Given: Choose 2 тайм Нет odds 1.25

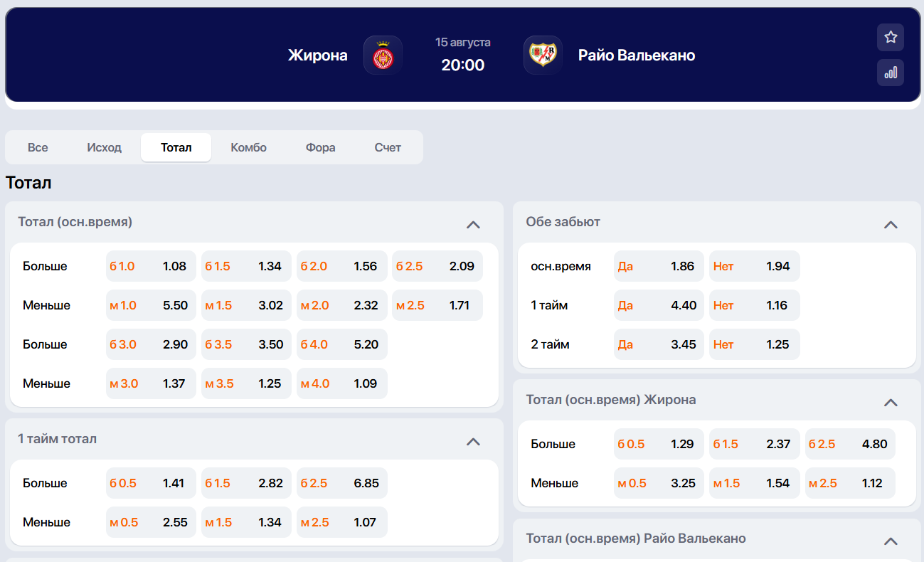Looking at the screenshot, I should click(x=755, y=344).
